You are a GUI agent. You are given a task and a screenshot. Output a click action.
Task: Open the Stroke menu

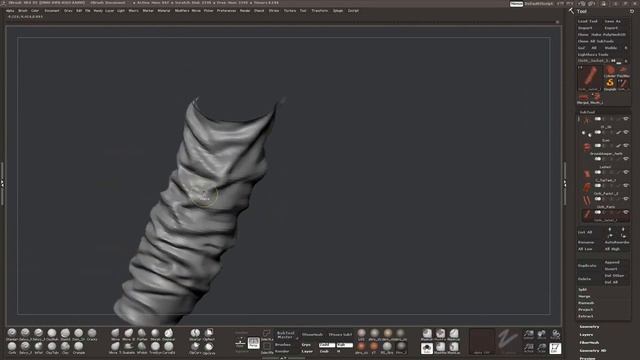(x=274, y=11)
